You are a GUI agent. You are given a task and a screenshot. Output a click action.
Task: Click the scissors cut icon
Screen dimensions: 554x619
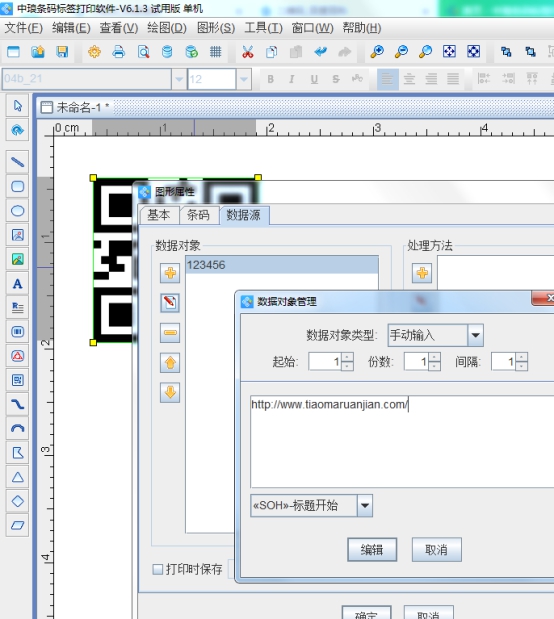pos(248,52)
